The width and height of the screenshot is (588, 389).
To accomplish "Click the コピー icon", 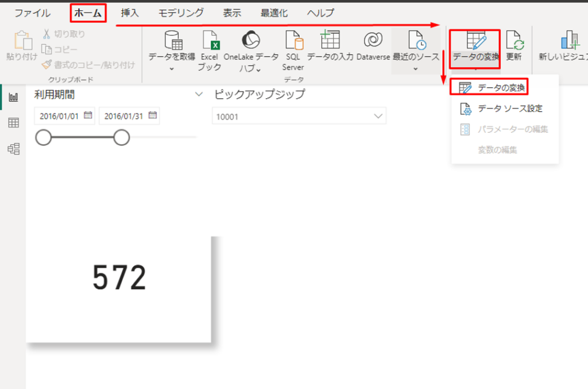I will click(x=47, y=49).
